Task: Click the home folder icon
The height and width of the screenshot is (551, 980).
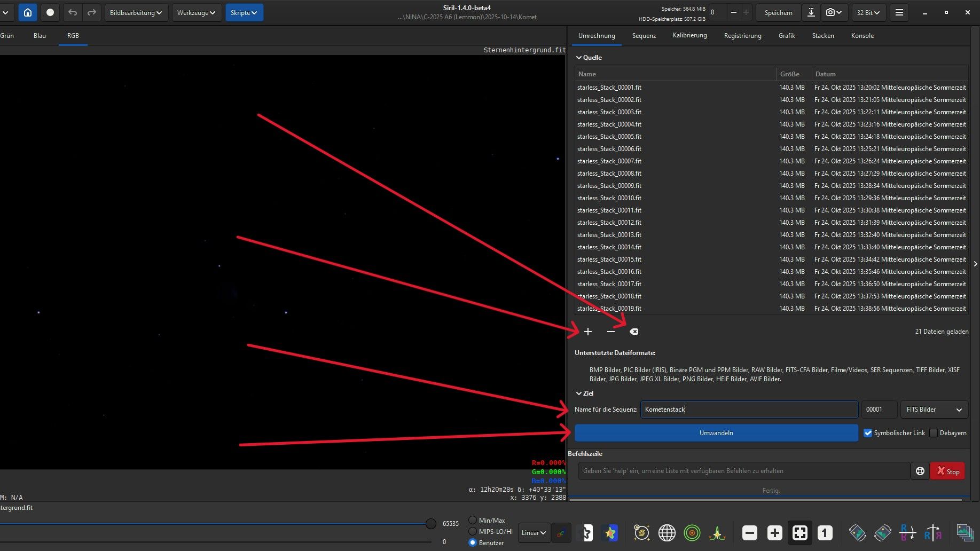Action: click(28, 12)
